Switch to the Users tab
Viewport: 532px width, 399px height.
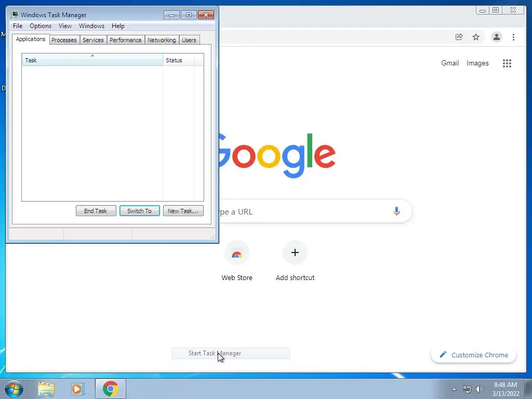189,40
